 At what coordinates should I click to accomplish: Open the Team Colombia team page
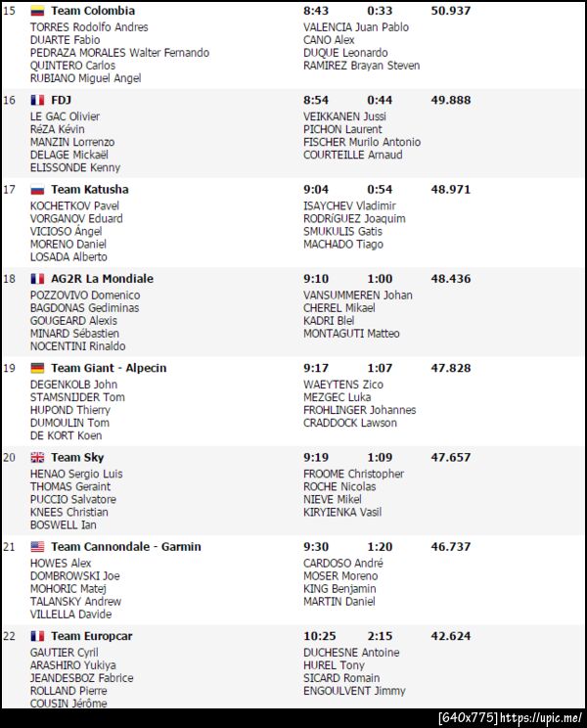tap(93, 11)
